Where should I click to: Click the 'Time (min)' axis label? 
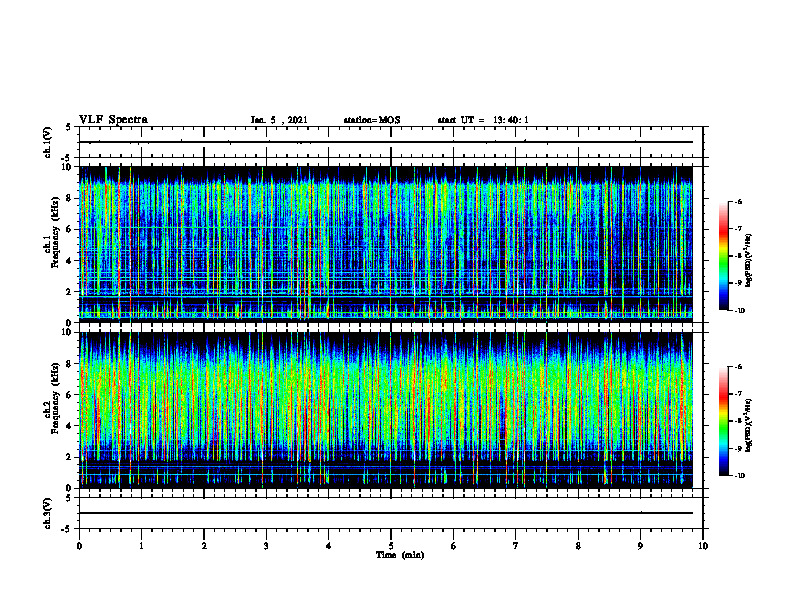400,555
